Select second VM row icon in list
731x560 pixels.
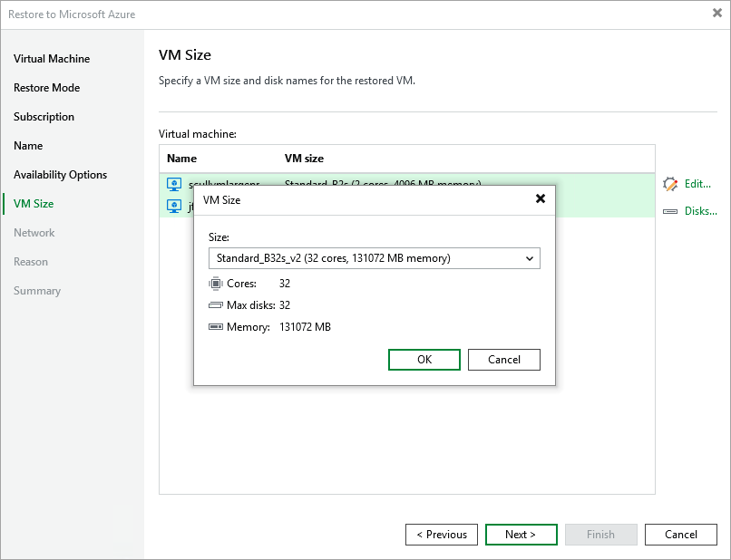(174, 206)
